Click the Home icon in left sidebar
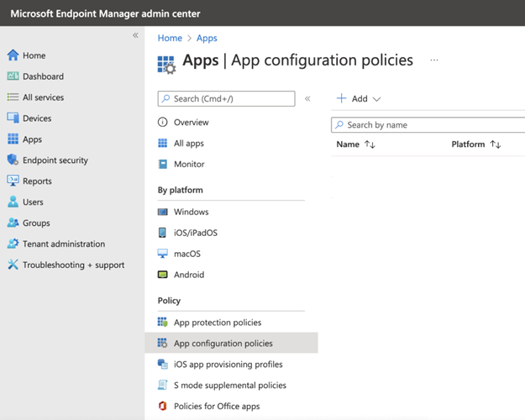The width and height of the screenshot is (525, 420). tap(13, 55)
